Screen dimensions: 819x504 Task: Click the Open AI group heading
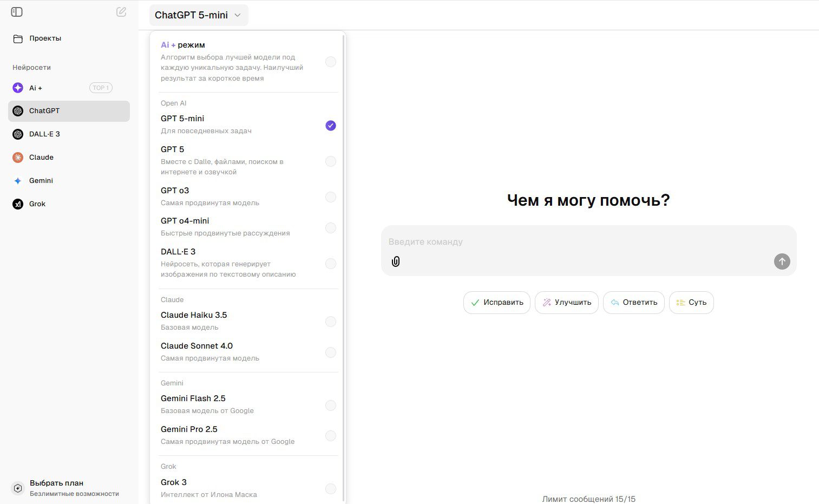174,103
